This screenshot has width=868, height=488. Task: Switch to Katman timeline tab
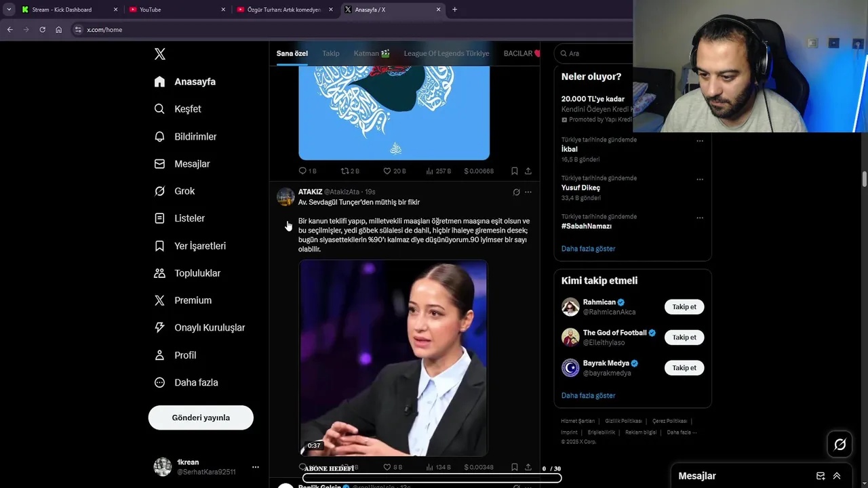click(372, 54)
